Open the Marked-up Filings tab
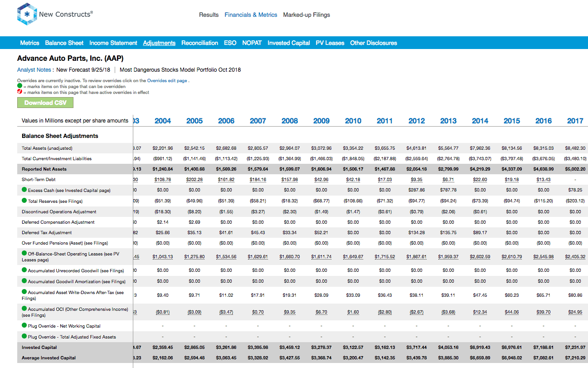588x368 pixels. [x=306, y=15]
